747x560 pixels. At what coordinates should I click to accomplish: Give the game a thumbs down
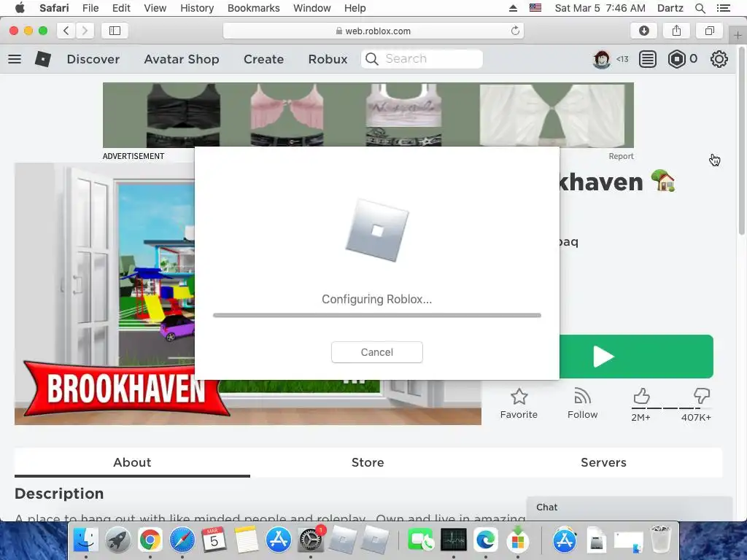pyautogui.click(x=701, y=396)
